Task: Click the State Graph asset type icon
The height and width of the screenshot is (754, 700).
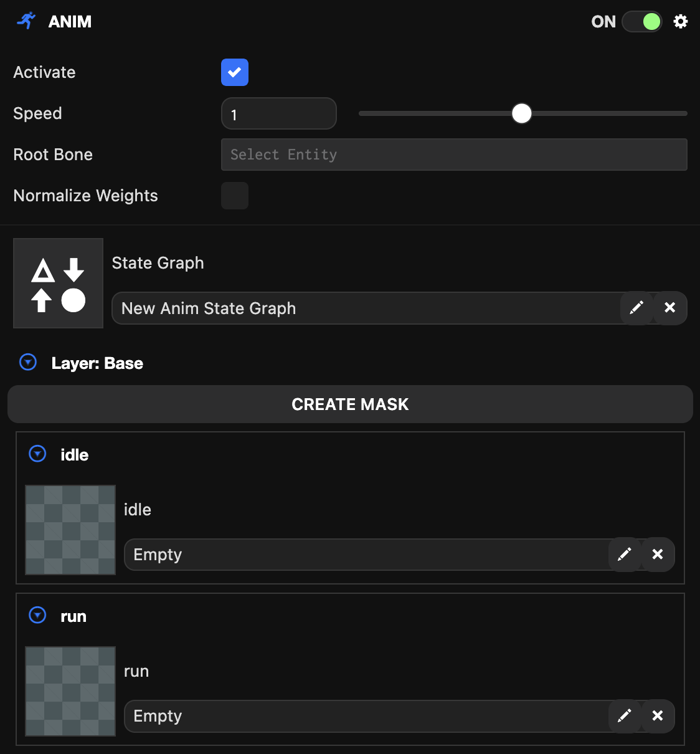Action: [57, 283]
